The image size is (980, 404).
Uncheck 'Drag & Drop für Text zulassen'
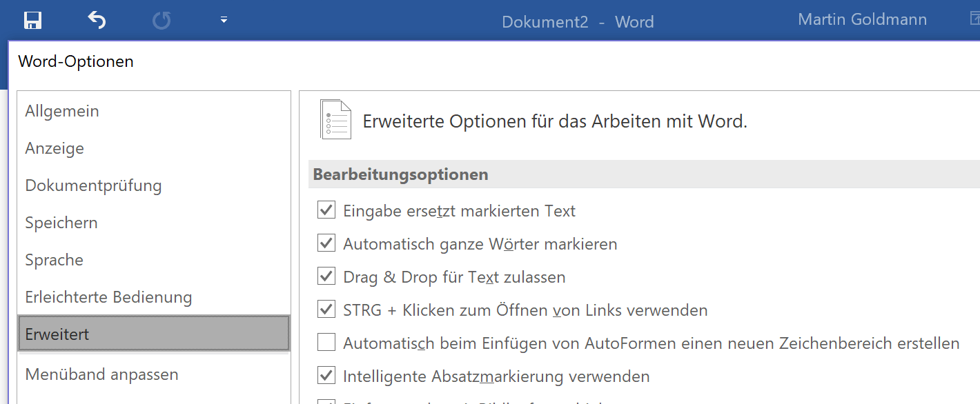326,276
